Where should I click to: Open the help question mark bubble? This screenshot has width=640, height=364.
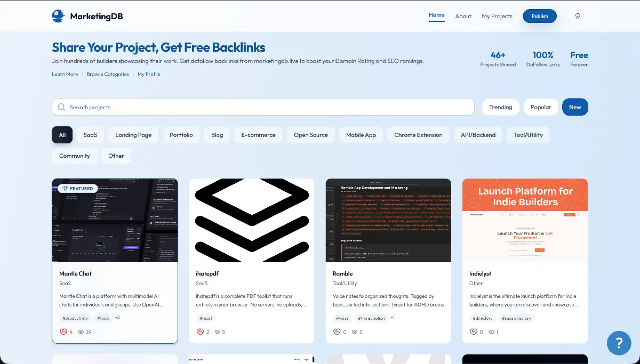click(x=619, y=343)
